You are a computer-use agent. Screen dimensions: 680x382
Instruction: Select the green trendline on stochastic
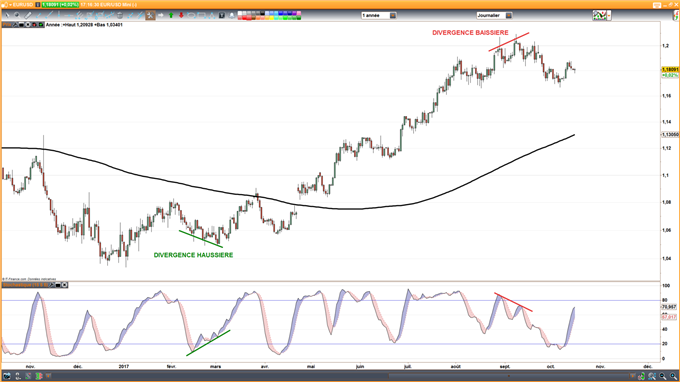point(208,343)
